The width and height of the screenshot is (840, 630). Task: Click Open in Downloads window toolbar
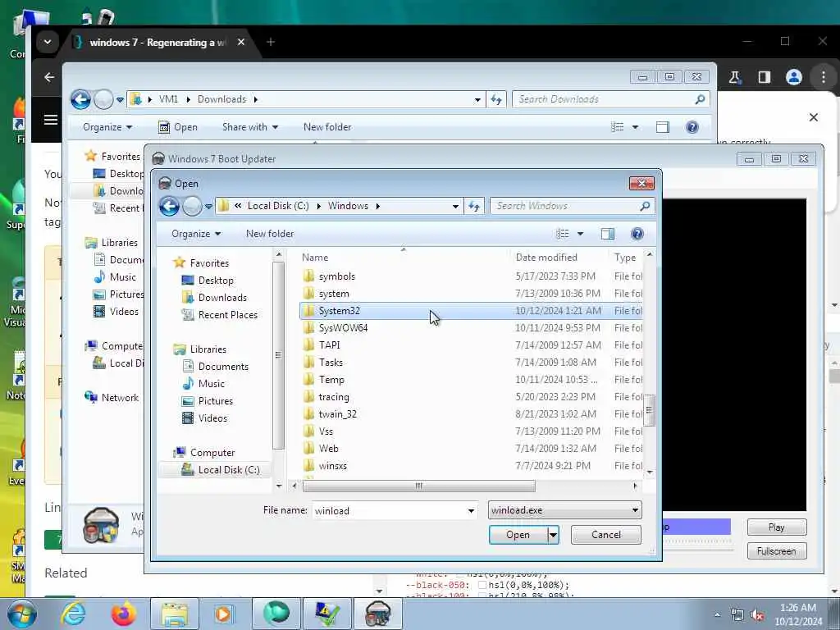tap(178, 127)
